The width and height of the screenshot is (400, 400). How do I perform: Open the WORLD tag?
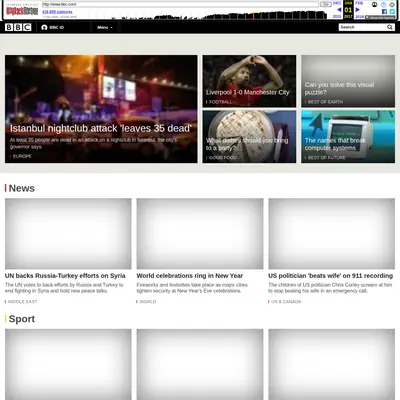coord(148,302)
